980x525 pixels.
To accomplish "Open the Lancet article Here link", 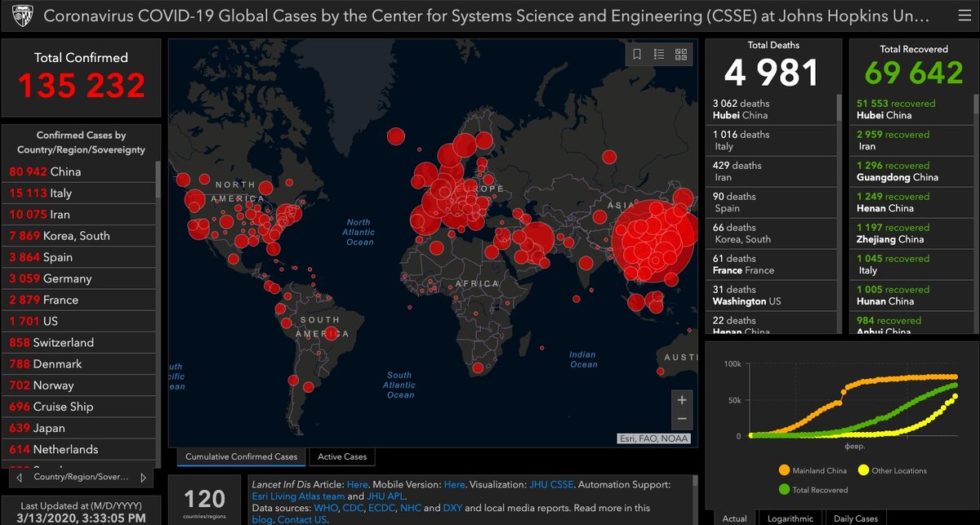I will coord(357,484).
